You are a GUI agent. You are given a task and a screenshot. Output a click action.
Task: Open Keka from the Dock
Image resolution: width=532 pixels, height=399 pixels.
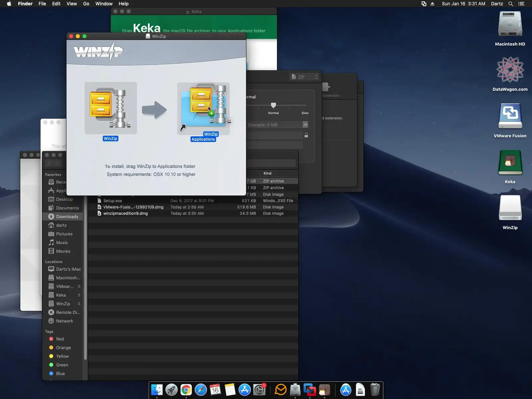[325, 390]
